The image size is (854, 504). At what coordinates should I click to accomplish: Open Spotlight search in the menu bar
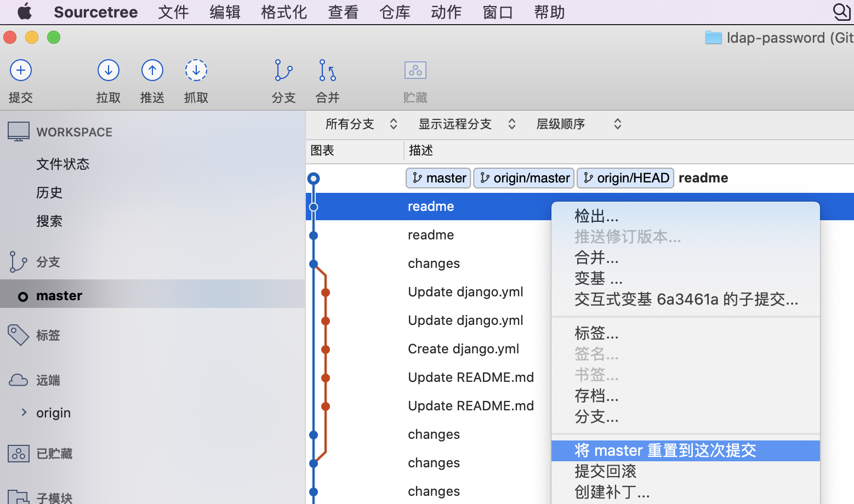841,12
